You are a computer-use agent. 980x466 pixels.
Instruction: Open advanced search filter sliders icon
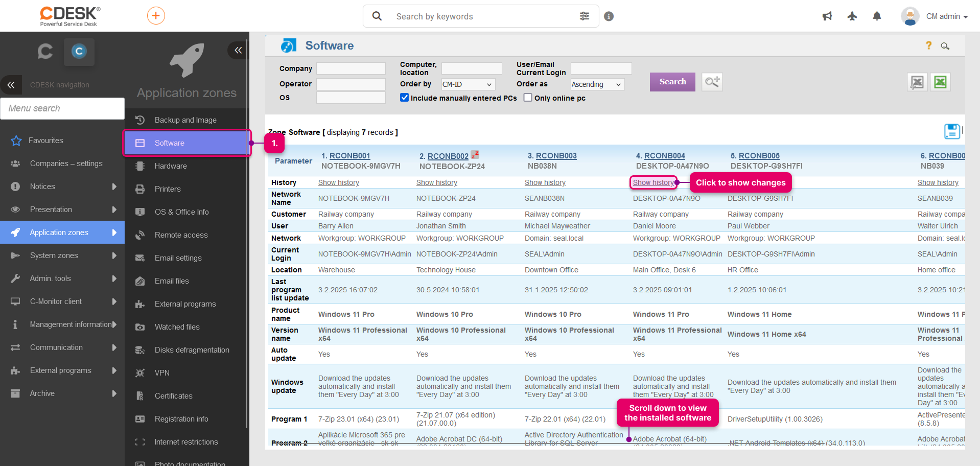pos(585,16)
